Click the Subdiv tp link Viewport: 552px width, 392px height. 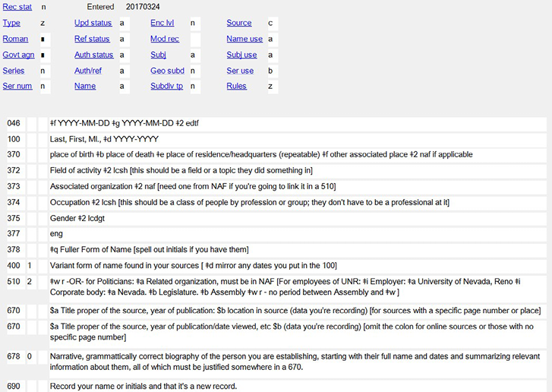click(x=166, y=87)
